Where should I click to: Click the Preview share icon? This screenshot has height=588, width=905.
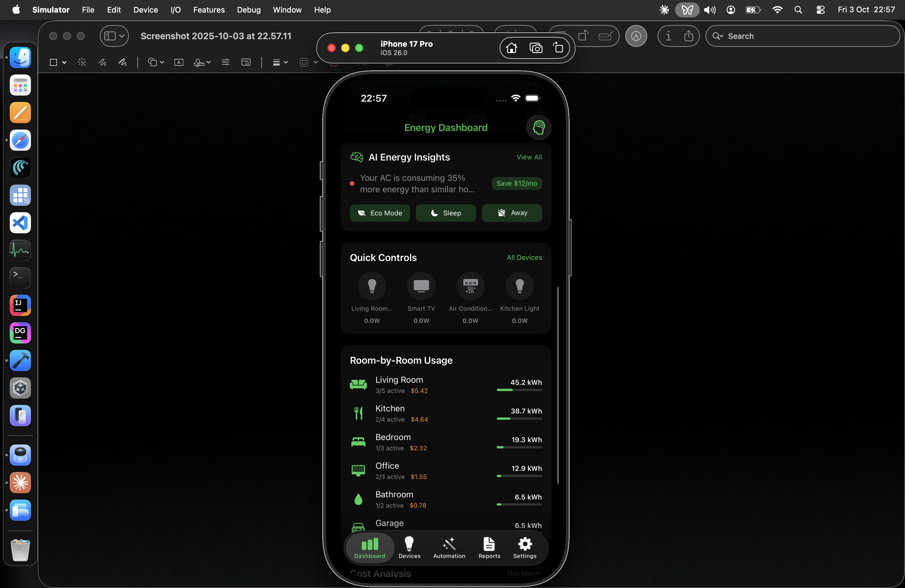(x=688, y=36)
